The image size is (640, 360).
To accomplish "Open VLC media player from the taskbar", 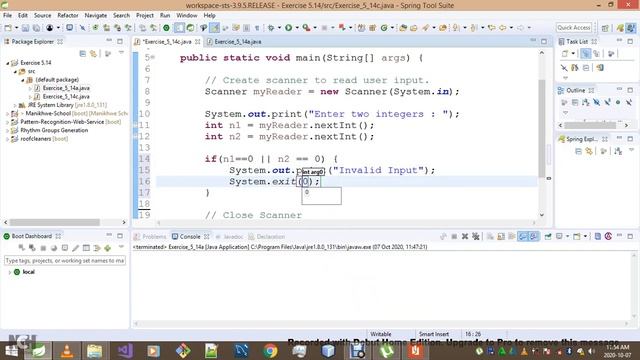I will [x=67, y=351].
